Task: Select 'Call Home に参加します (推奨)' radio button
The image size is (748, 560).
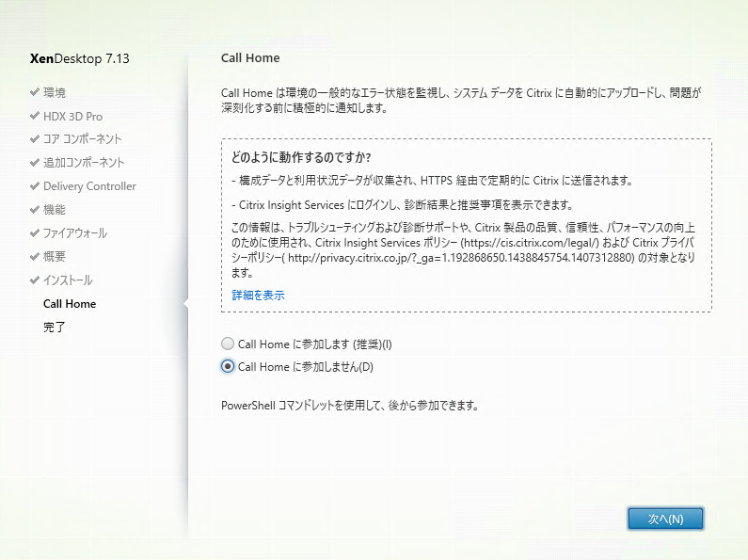Action: (x=228, y=344)
